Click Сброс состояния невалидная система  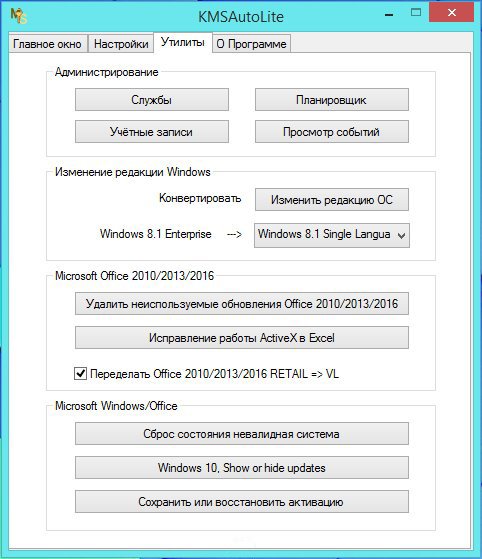click(x=242, y=434)
